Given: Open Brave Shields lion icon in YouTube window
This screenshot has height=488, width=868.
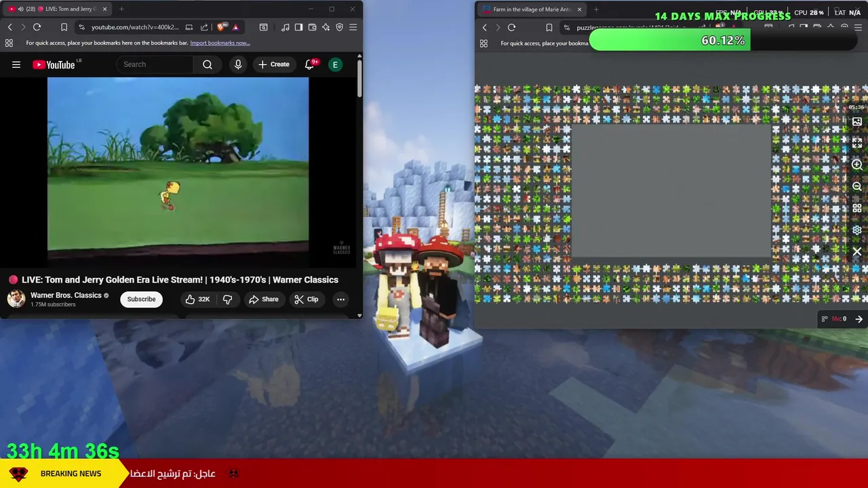Looking at the screenshot, I should [222, 27].
